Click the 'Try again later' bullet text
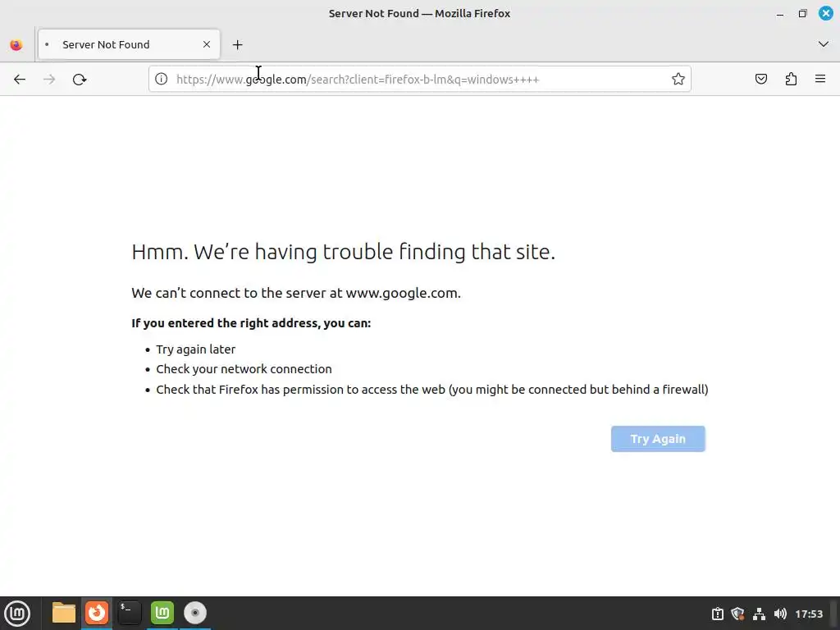The height and width of the screenshot is (630, 840). click(195, 349)
